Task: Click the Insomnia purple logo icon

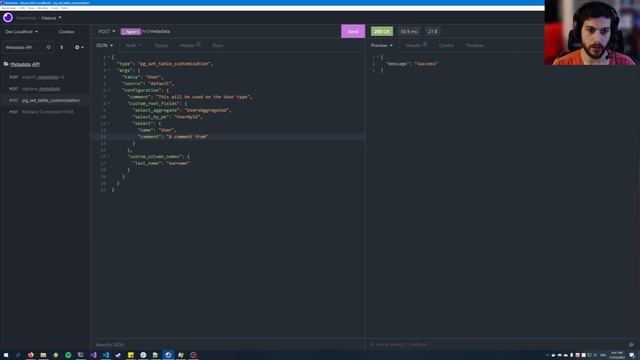Action: pyautogui.click(x=8, y=18)
